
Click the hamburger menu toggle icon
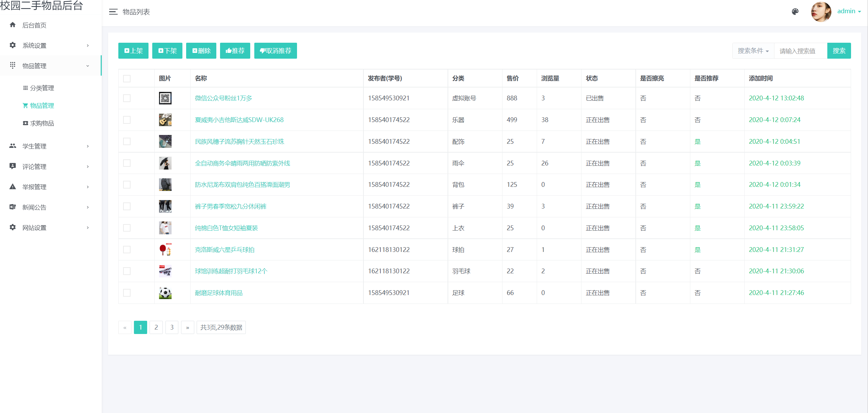[x=113, y=12]
